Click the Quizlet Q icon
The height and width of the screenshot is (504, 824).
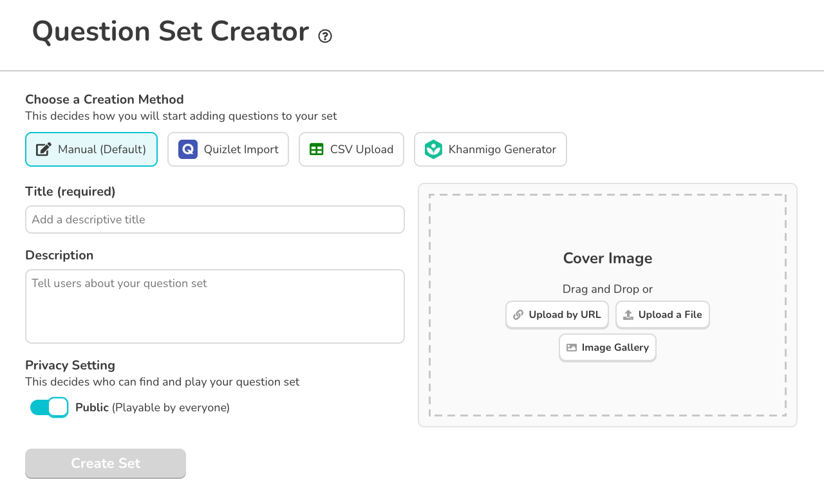tap(187, 149)
